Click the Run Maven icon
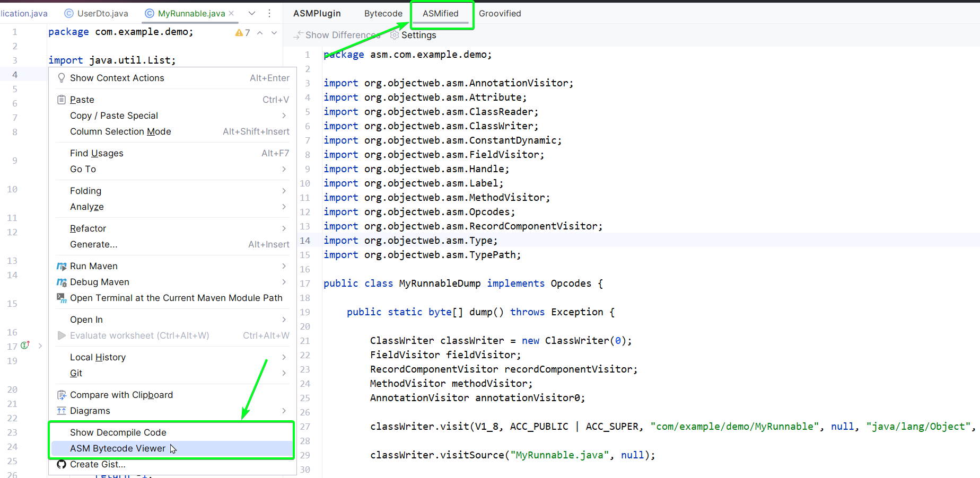This screenshot has height=478, width=980. pos(62,266)
